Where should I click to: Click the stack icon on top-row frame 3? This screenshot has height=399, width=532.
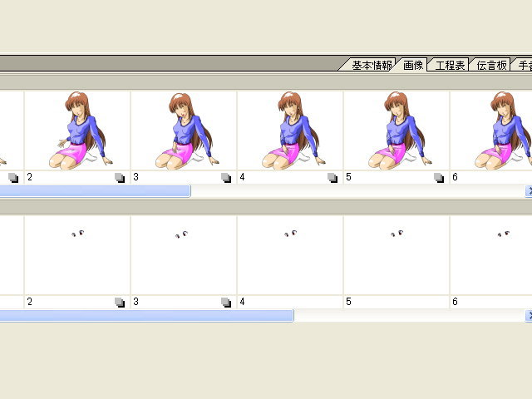[226, 177]
